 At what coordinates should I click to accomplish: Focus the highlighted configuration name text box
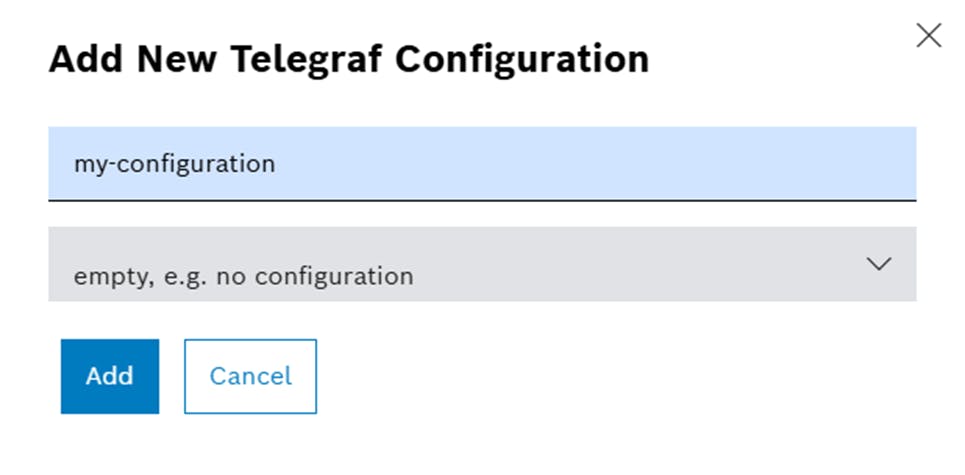coord(482,164)
